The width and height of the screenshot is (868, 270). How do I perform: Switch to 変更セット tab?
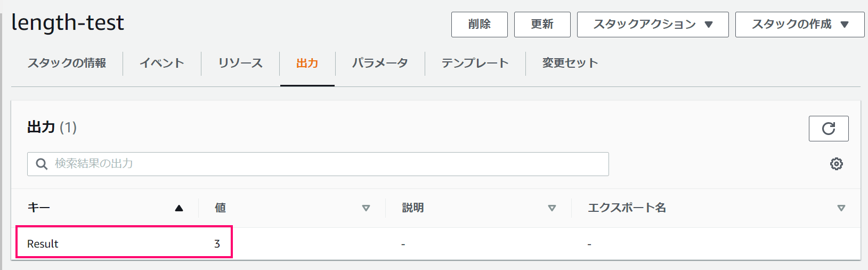coord(570,63)
